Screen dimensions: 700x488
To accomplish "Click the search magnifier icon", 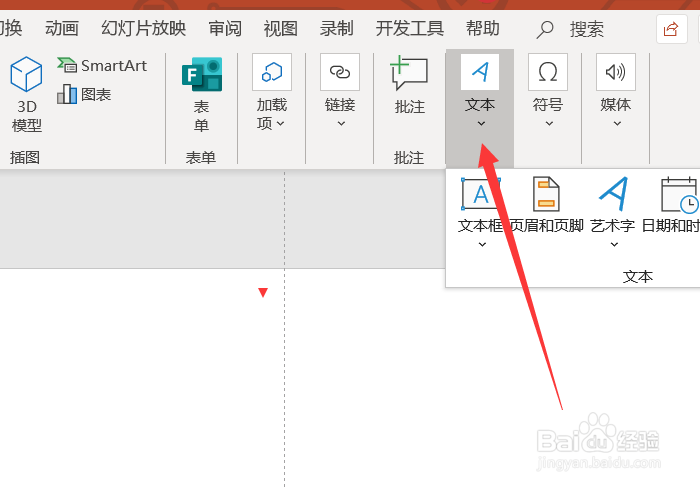I will [545, 29].
